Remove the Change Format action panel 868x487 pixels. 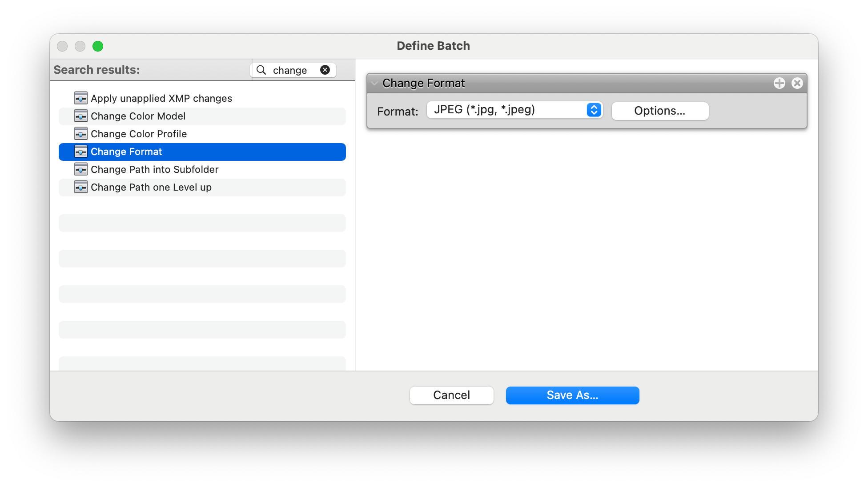[x=797, y=83]
